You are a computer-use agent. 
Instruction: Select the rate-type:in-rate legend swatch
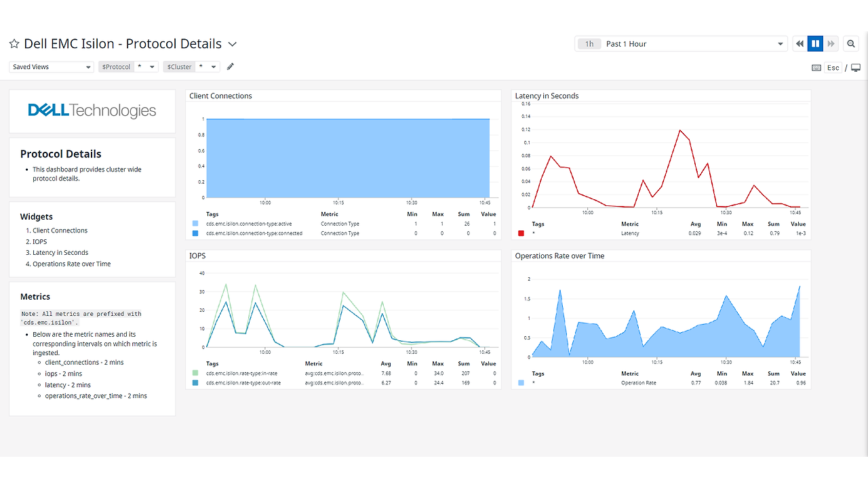point(195,373)
